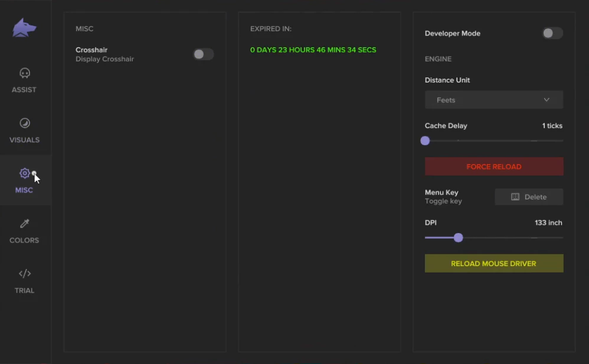The image size is (589, 364).
Task: Click the Menu Key Delete keybind box
Action: coord(529,197)
